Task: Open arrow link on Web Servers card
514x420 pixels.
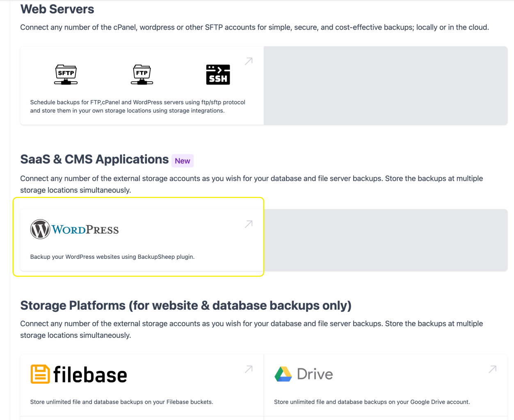Action: [x=249, y=61]
